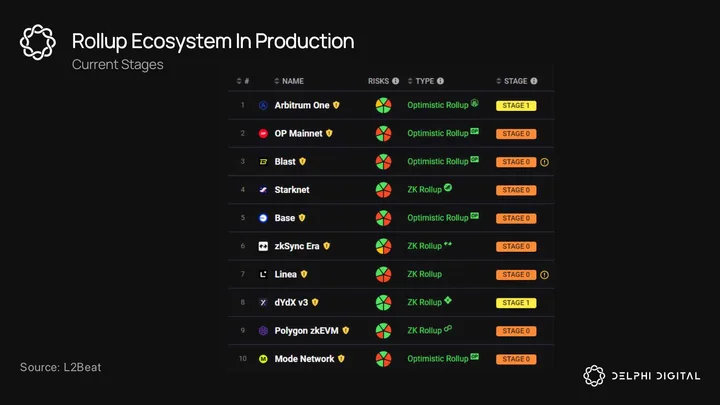Image resolution: width=720 pixels, height=405 pixels.
Task: Click the Polygon zkEVM risk pie chart
Action: click(x=383, y=331)
